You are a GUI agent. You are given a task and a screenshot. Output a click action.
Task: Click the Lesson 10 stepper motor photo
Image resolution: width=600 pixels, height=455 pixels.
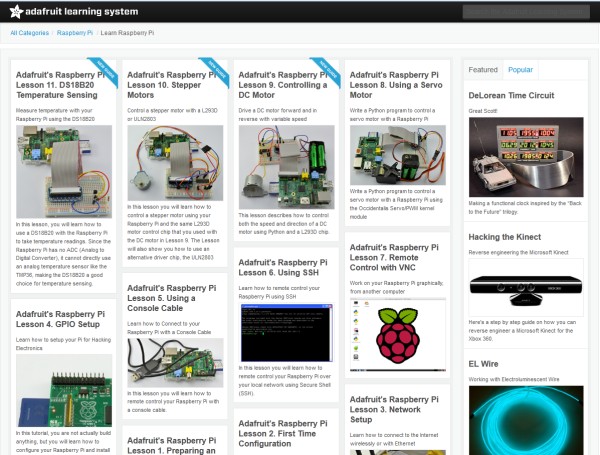click(x=175, y=163)
